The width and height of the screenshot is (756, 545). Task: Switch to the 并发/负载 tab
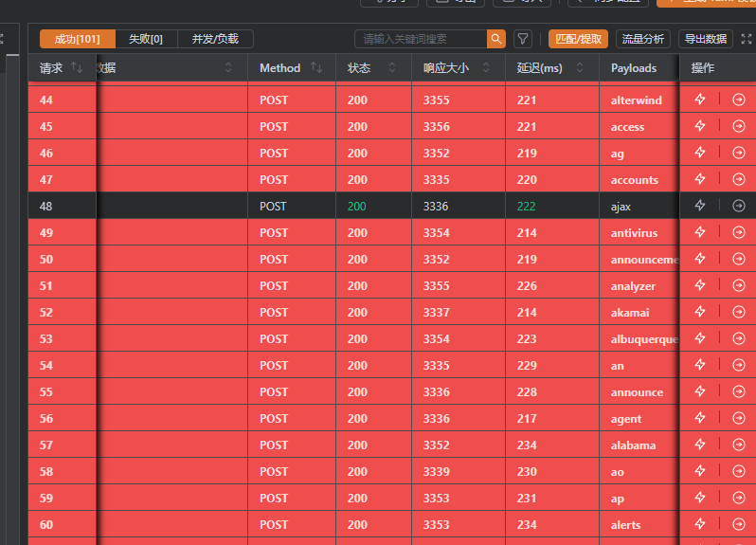click(x=215, y=39)
